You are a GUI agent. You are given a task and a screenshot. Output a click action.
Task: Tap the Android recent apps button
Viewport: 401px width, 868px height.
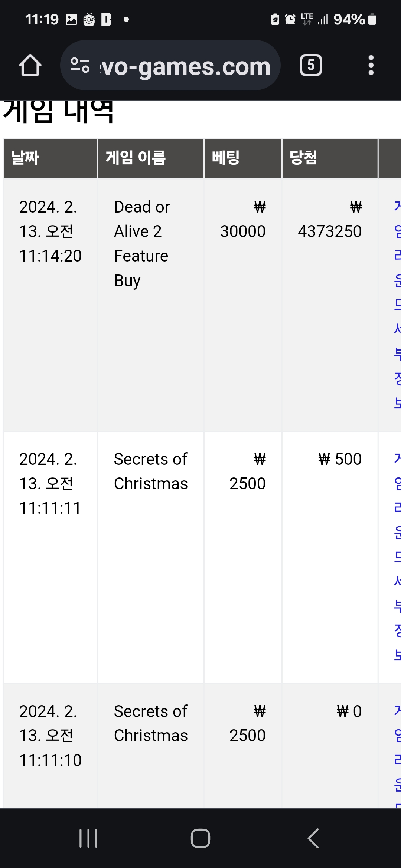point(88,838)
